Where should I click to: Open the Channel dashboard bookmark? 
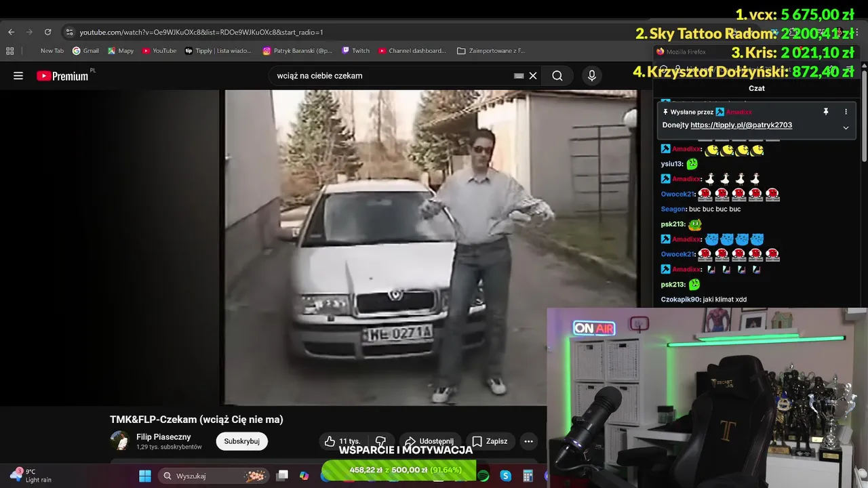click(x=412, y=51)
